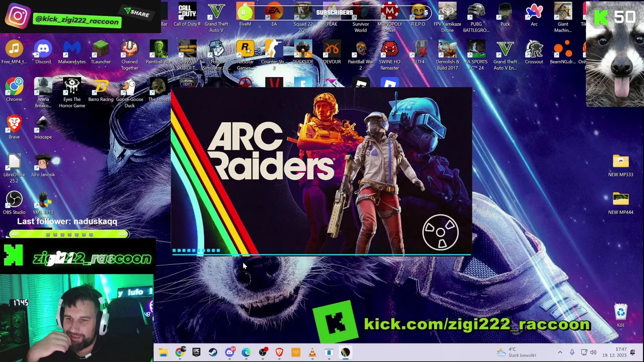Open the Squad 22 ZOV shortcut
Screen dimensions: 644x362
303,18
